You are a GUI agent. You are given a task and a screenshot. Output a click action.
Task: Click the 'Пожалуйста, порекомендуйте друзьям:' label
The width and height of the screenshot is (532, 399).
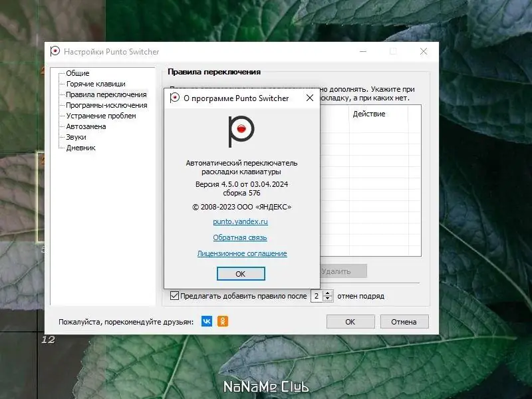tap(126, 322)
